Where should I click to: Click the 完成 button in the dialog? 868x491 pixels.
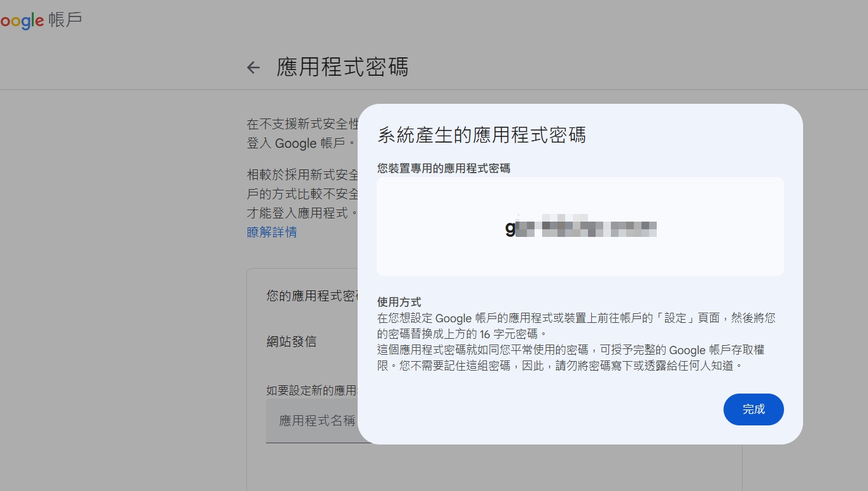point(753,409)
